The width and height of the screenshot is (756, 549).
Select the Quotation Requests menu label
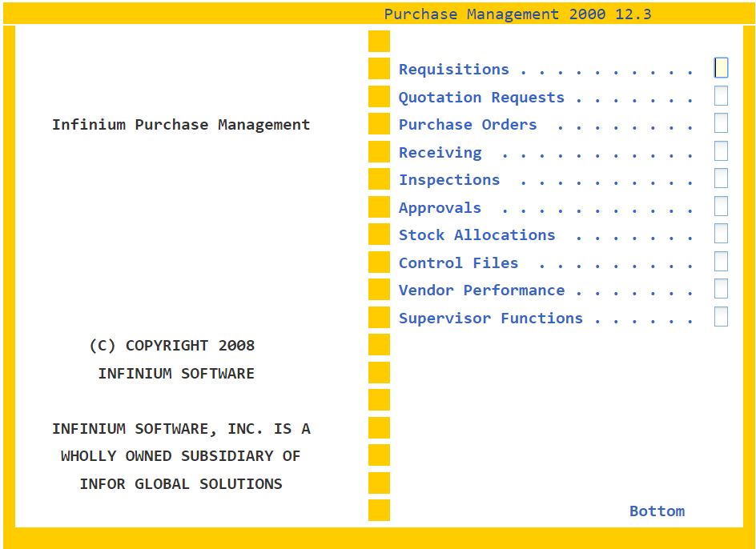click(481, 98)
